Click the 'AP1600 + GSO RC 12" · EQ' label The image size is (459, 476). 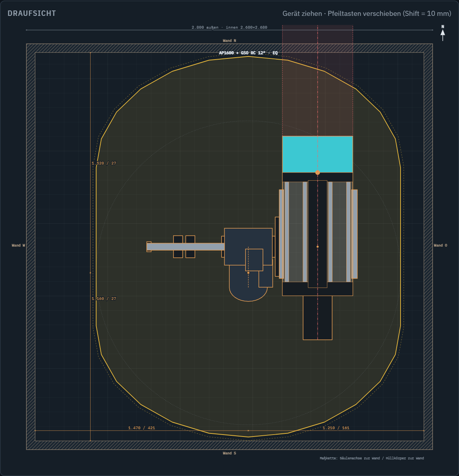(x=248, y=53)
